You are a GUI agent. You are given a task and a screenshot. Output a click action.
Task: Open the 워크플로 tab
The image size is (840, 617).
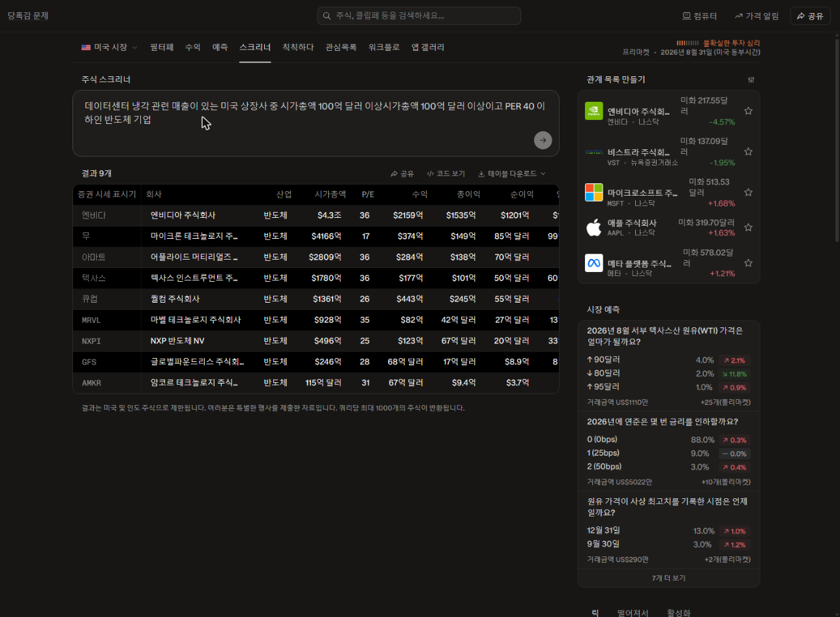[384, 48]
